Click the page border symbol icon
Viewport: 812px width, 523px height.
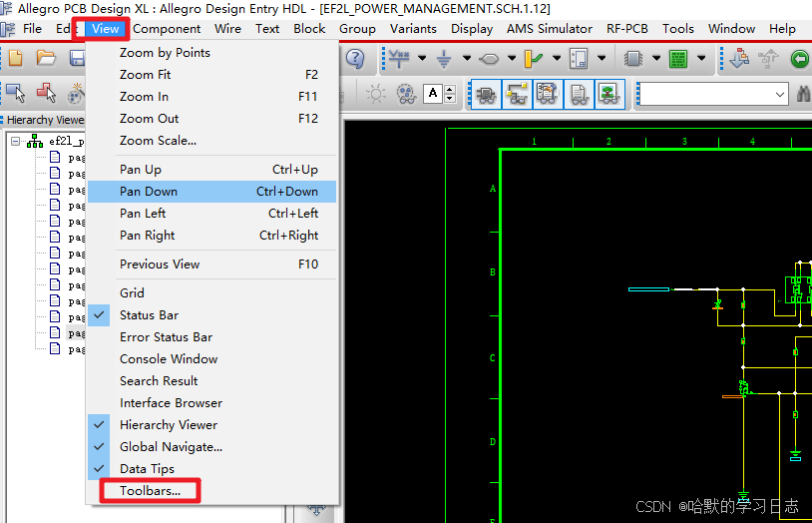click(579, 59)
